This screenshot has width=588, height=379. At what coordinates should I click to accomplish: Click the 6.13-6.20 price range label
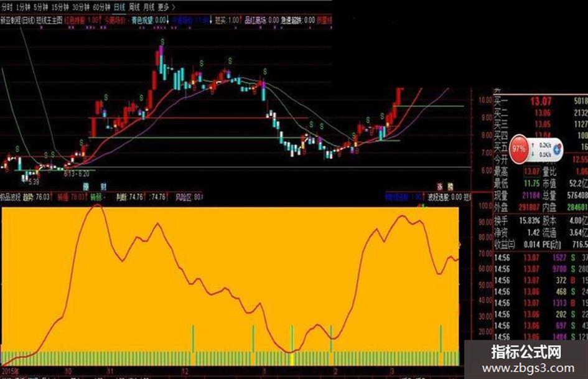pos(77,174)
